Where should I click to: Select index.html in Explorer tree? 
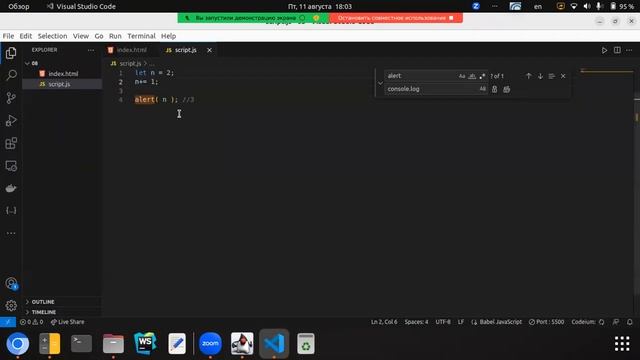(x=62, y=73)
